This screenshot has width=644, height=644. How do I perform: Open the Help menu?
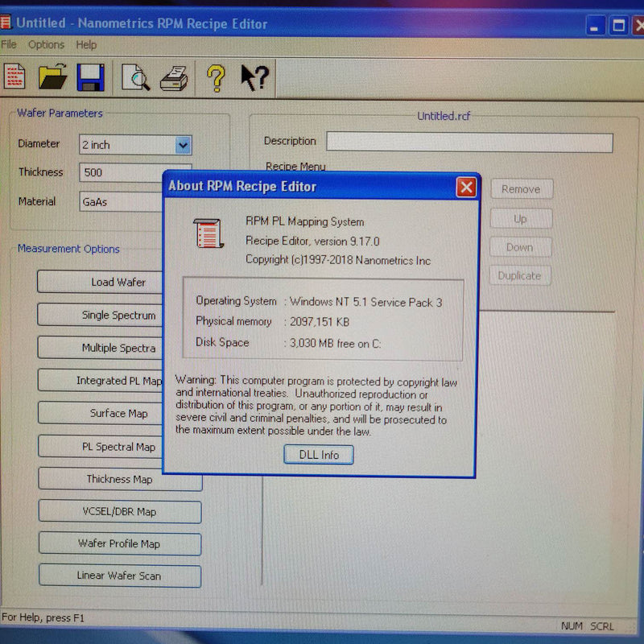86,45
